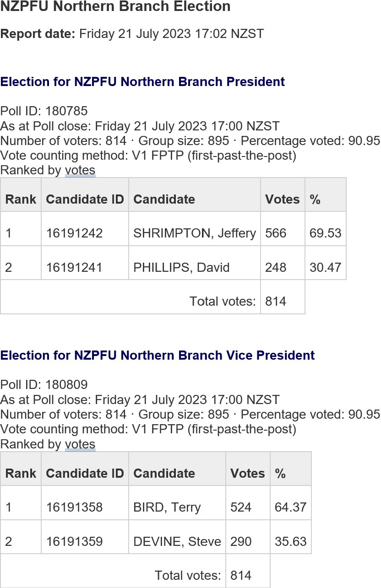The height and width of the screenshot is (588, 381).
Task: Select the NZPFU Northern Branch Vice President heading
Action: [x=158, y=356]
